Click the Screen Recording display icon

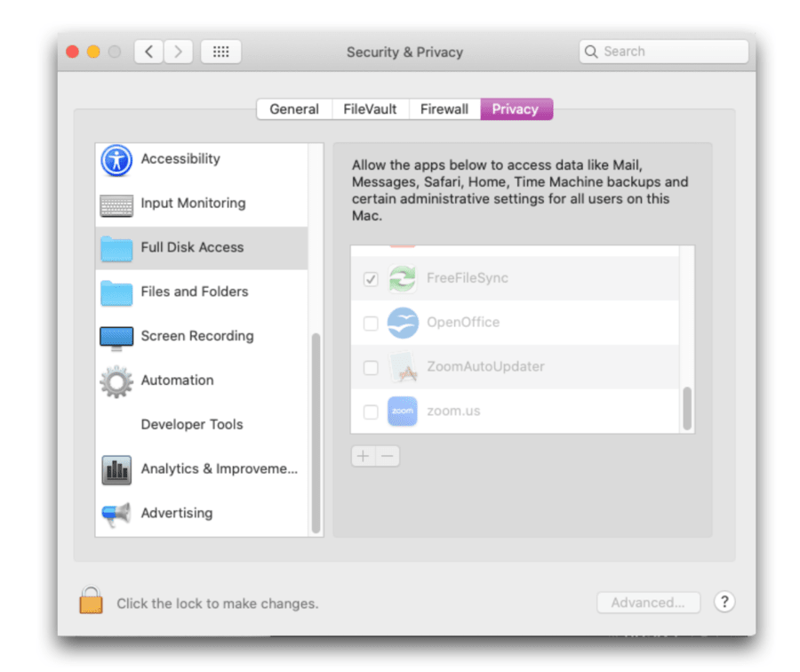116,336
